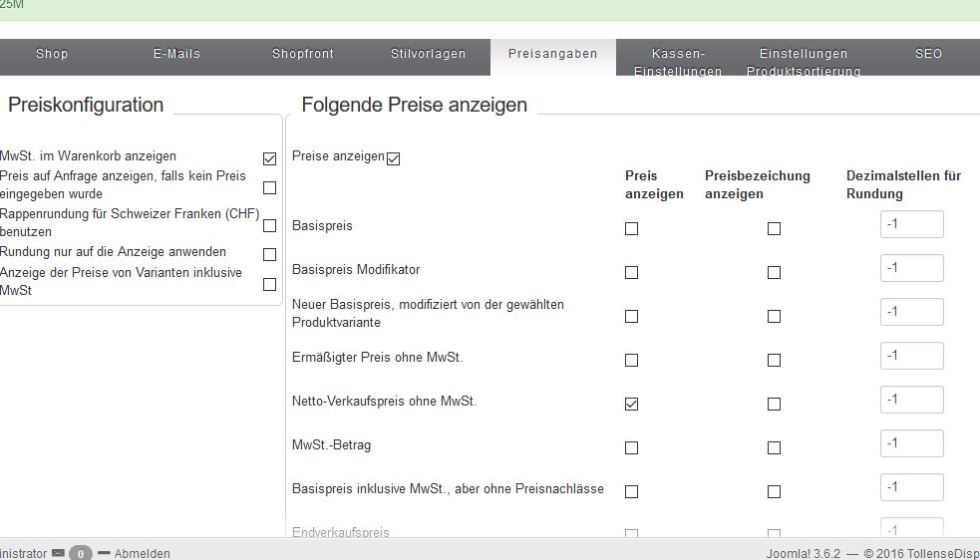The width and height of the screenshot is (980, 560).
Task: Open the Shopfront tab
Action: coord(303,54)
